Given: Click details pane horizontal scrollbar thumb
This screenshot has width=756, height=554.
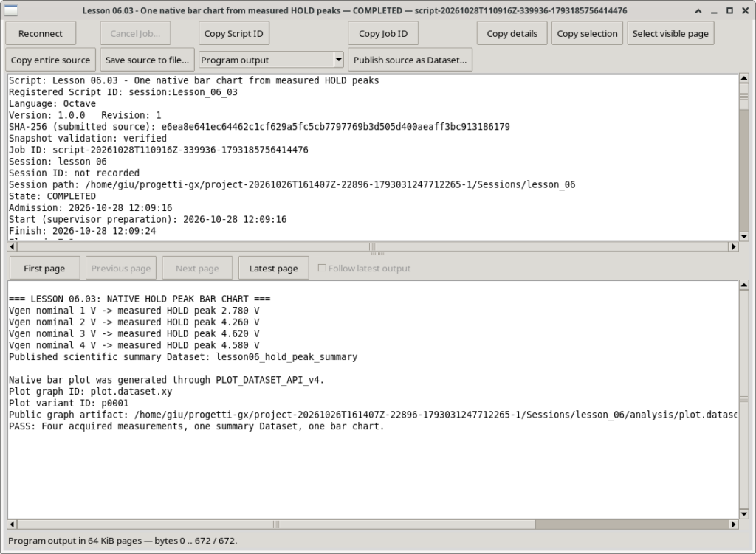Looking at the screenshot, I should 372,246.
